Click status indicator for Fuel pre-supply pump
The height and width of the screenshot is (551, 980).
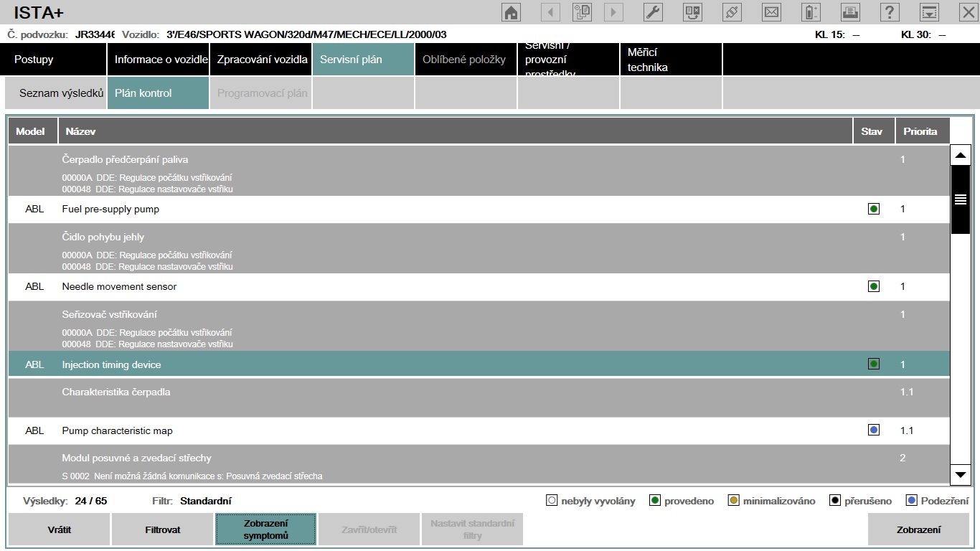[x=873, y=209]
